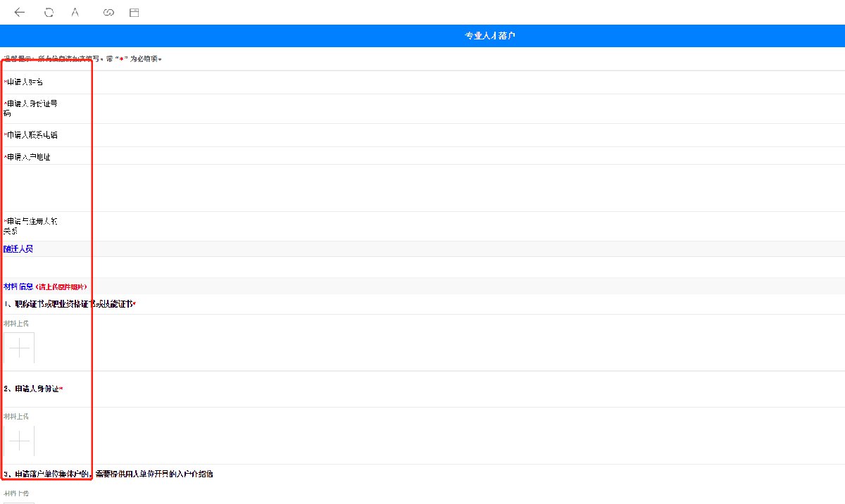Click the window layout icon in toolbar
845x504 pixels.
[134, 13]
